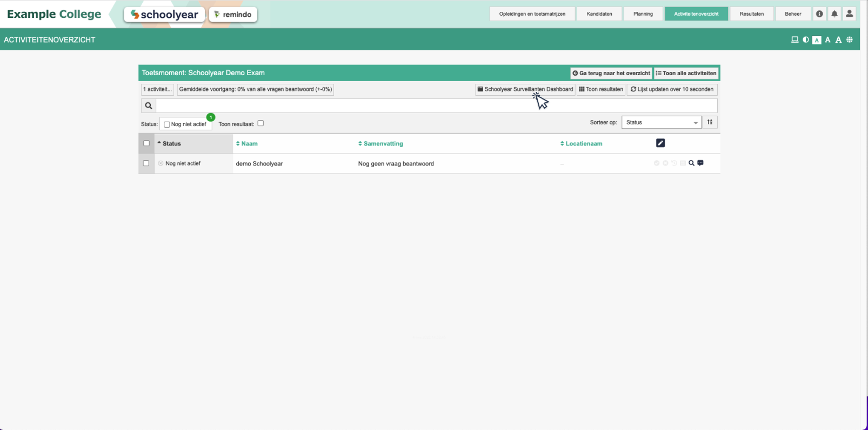This screenshot has height=430, width=868.
Task: Open the info icon in top bar
Action: (x=819, y=14)
